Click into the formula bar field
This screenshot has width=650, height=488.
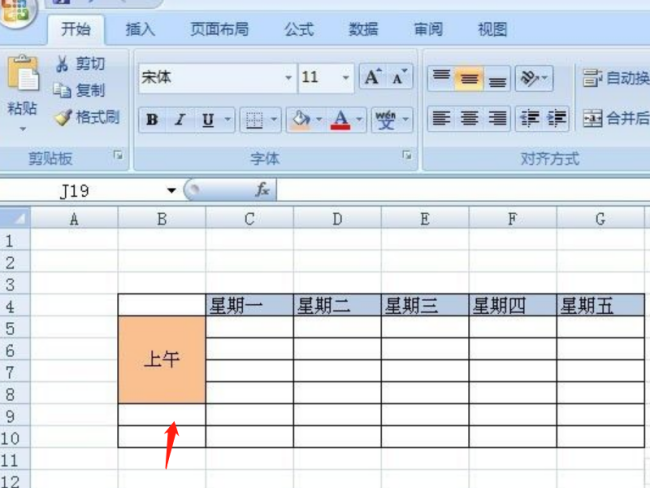pyautogui.click(x=463, y=190)
